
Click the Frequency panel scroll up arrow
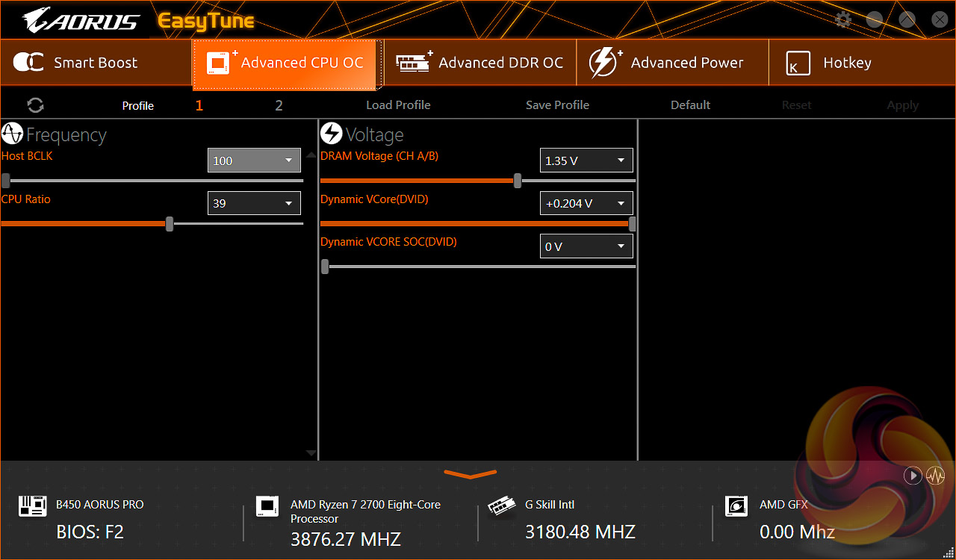click(311, 155)
